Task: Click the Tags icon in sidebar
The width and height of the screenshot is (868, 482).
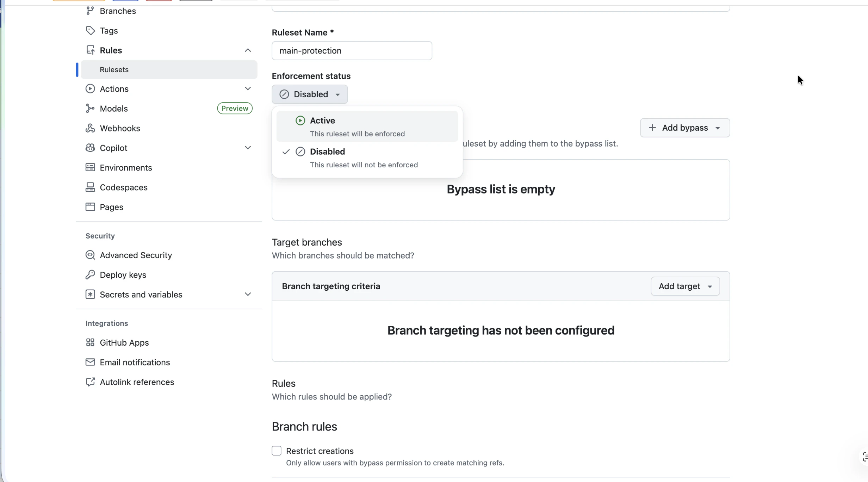Action: point(90,31)
